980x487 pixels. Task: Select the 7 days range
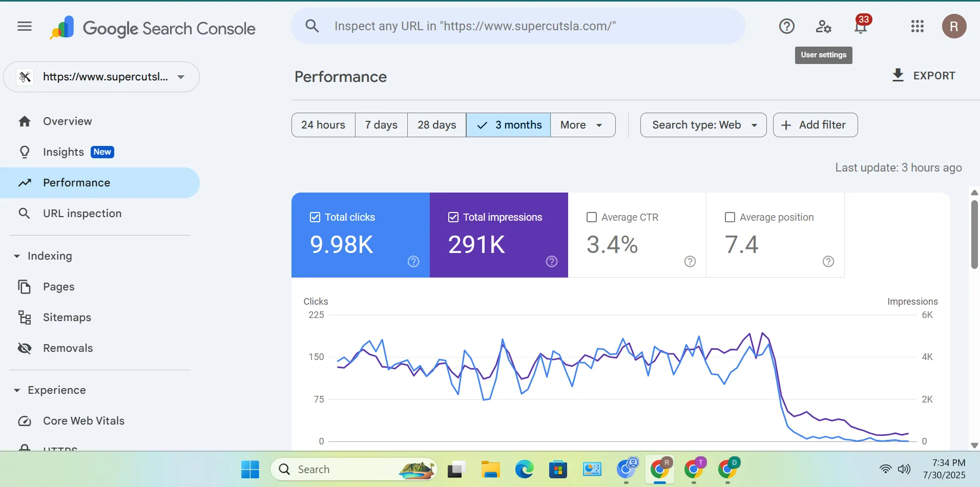(381, 125)
